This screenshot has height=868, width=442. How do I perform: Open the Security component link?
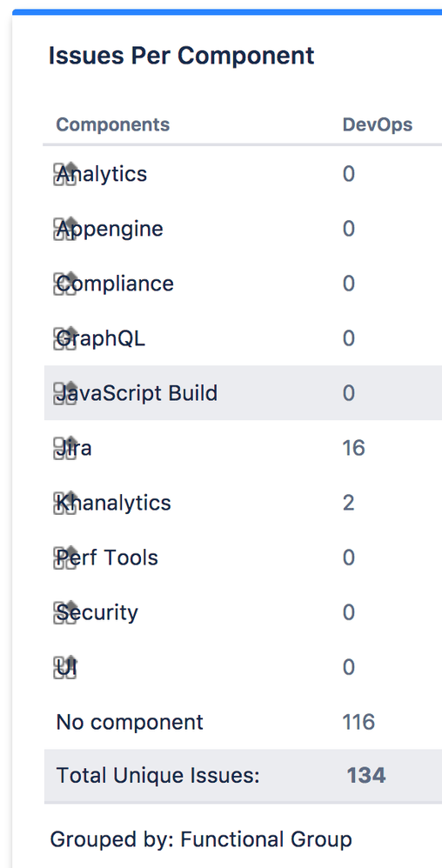(97, 613)
